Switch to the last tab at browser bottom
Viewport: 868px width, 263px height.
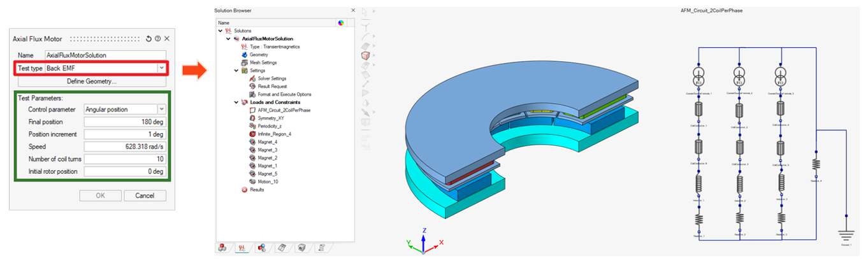tap(322, 248)
